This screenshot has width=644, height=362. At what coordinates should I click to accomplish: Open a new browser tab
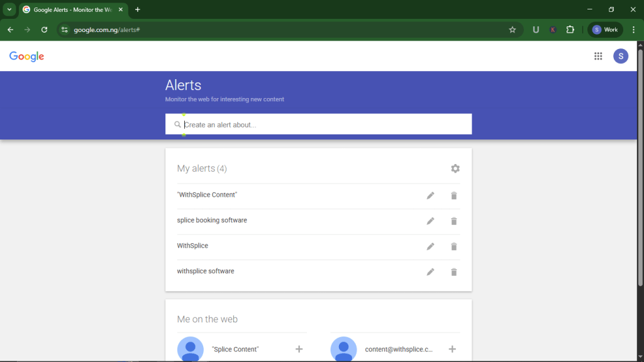tap(138, 9)
